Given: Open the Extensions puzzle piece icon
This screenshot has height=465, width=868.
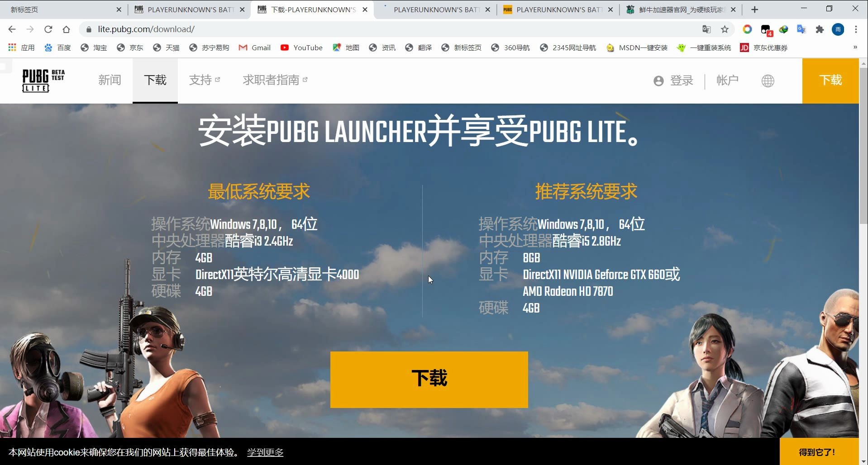Looking at the screenshot, I should [820, 29].
